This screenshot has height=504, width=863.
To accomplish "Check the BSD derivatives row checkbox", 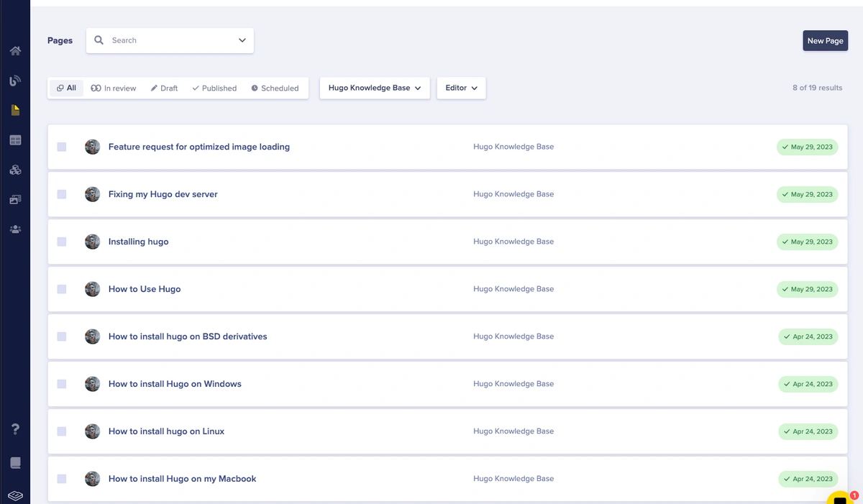I will click(62, 336).
